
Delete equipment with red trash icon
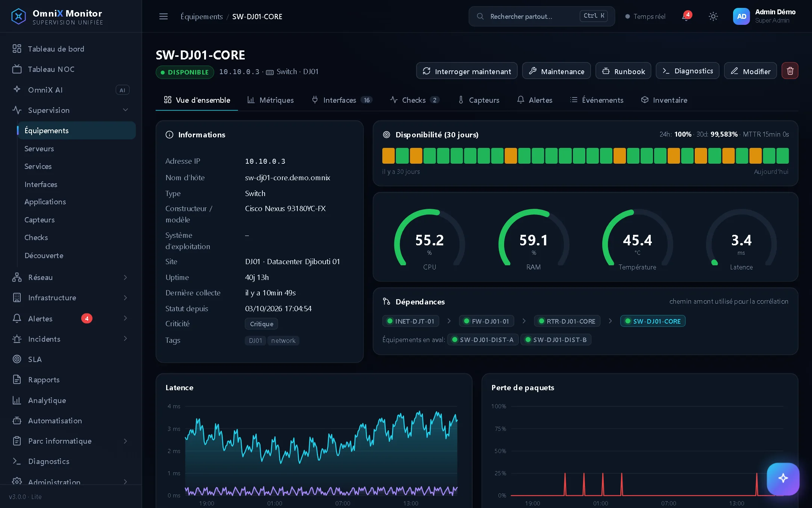pyautogui.click(x=790, y=71)
